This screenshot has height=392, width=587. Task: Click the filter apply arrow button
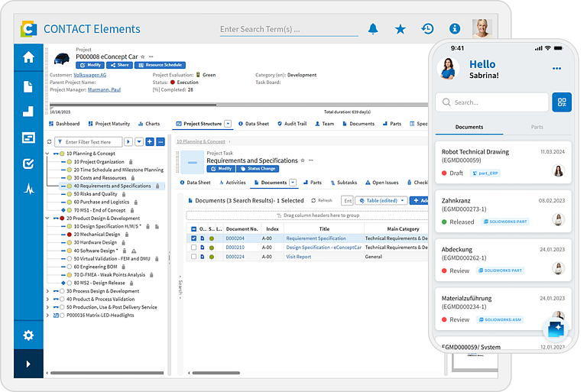128,142
